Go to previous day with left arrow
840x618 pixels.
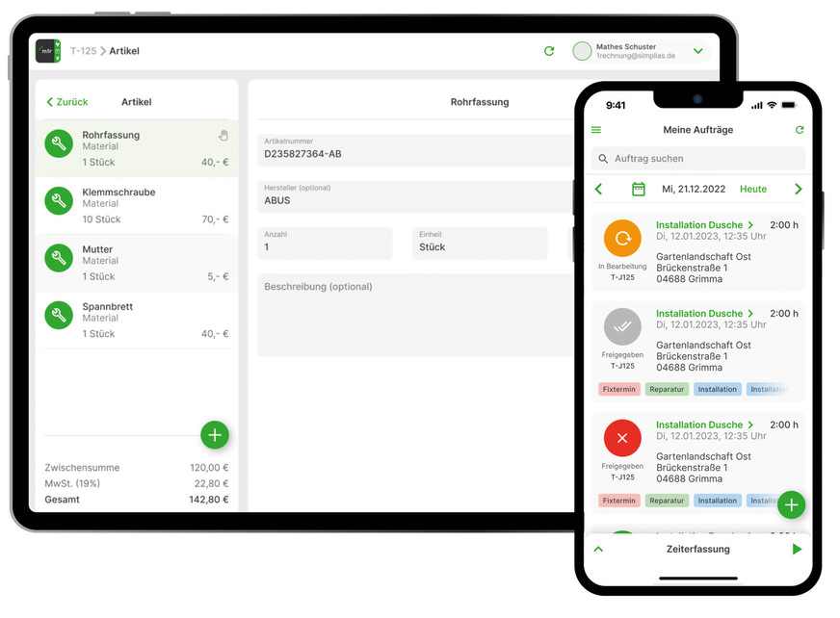click(x=598, y=190)
